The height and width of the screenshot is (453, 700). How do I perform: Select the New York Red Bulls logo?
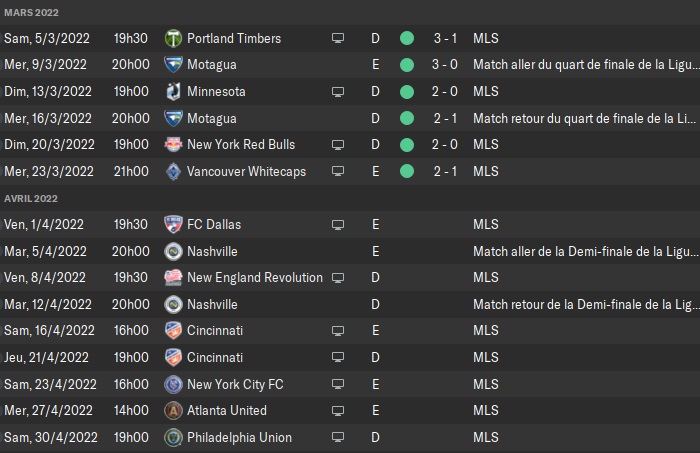tap(173, 145)
